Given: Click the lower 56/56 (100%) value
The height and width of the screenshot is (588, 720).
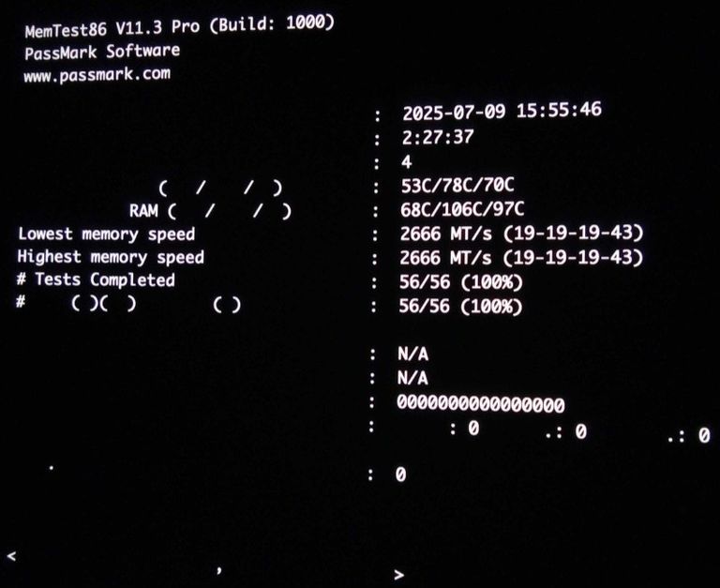Looking at the screenshot, I should pyautogui.click(x=460, y=307).
